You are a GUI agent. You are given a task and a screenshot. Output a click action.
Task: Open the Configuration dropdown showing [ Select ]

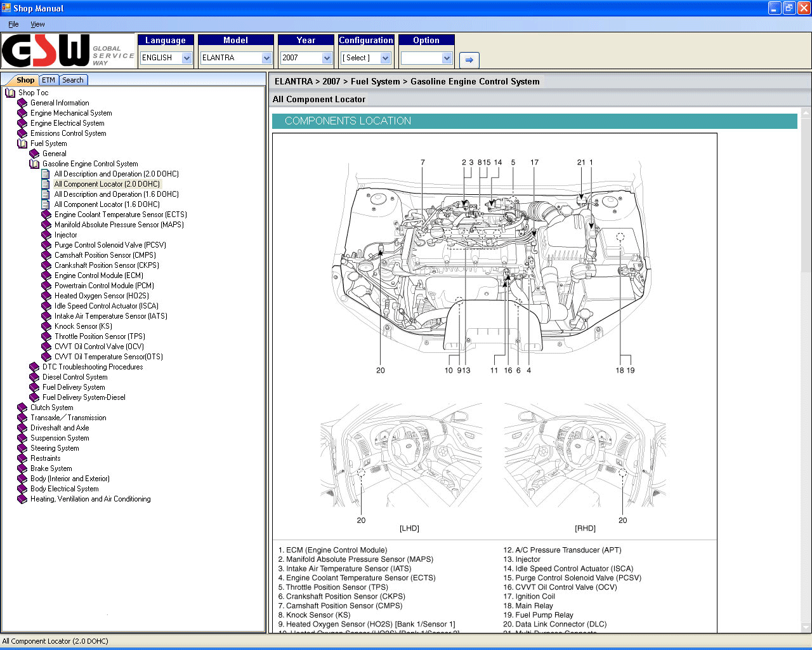(x=366, y=58)
